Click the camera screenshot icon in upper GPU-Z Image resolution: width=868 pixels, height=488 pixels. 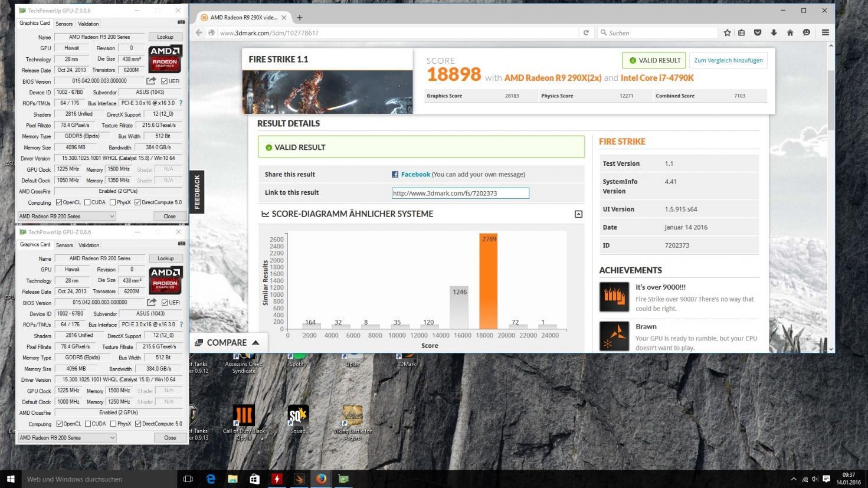(181, 22)
